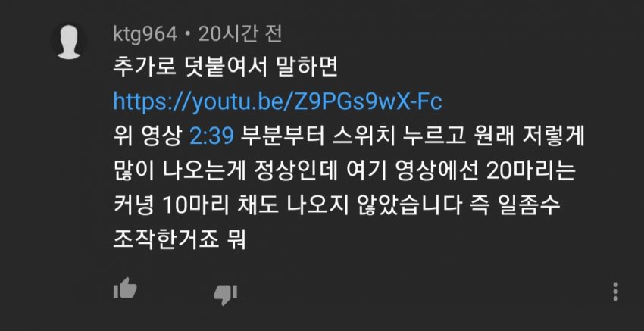Viewport: 644px width, 331px height.
Task: Tap the last line '조작한거죠 뭐'
Action: (x=180, y=239)
